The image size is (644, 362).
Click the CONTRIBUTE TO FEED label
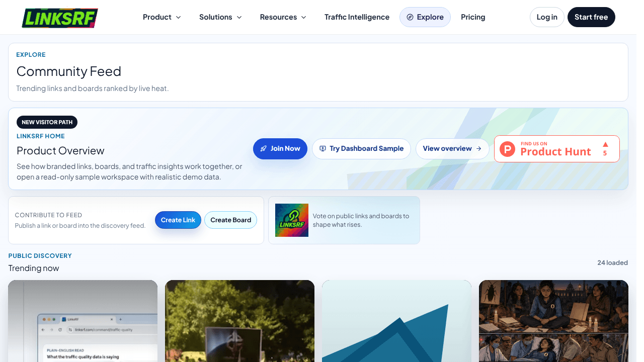tap(48, 215)
